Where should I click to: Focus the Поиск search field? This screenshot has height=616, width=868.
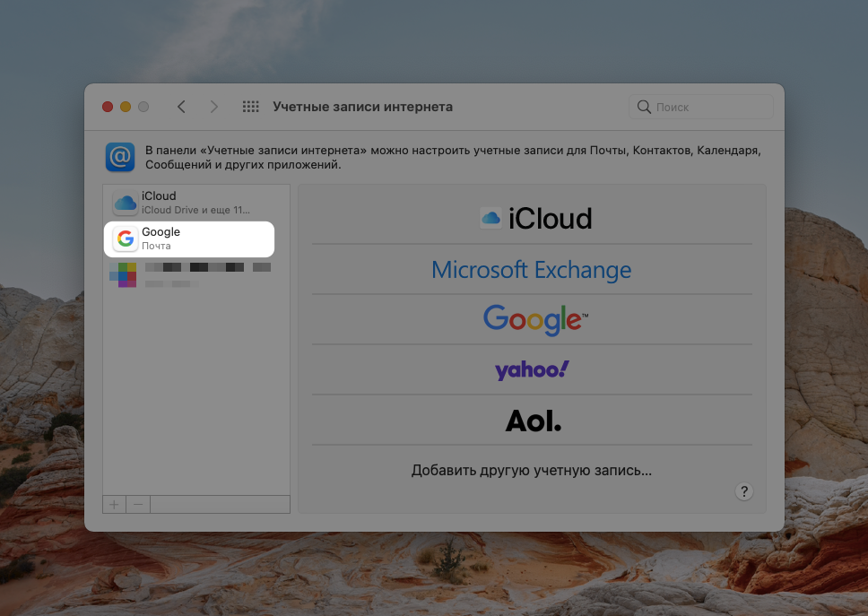tap(701, 107)
